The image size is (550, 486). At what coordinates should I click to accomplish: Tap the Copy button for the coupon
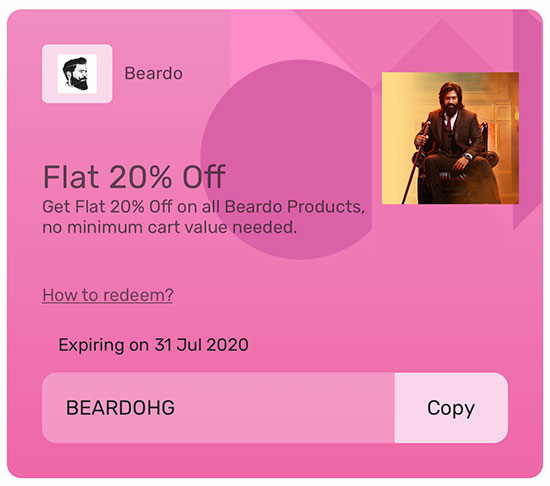click(451, 408)
